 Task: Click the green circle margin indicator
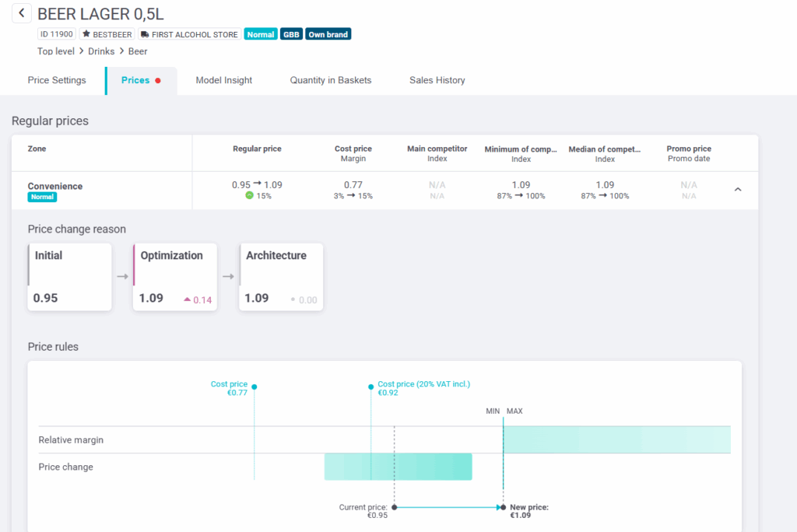249,196
